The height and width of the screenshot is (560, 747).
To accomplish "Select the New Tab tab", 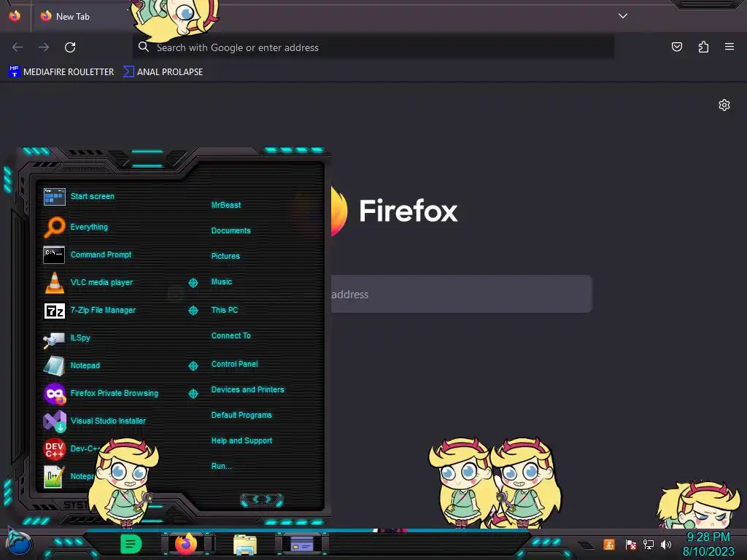I will [x=81, y=16].
